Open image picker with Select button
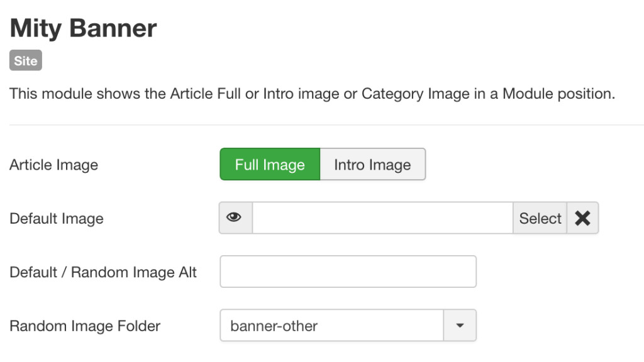This screenshot has height=362, width=644. pos(540,218)
